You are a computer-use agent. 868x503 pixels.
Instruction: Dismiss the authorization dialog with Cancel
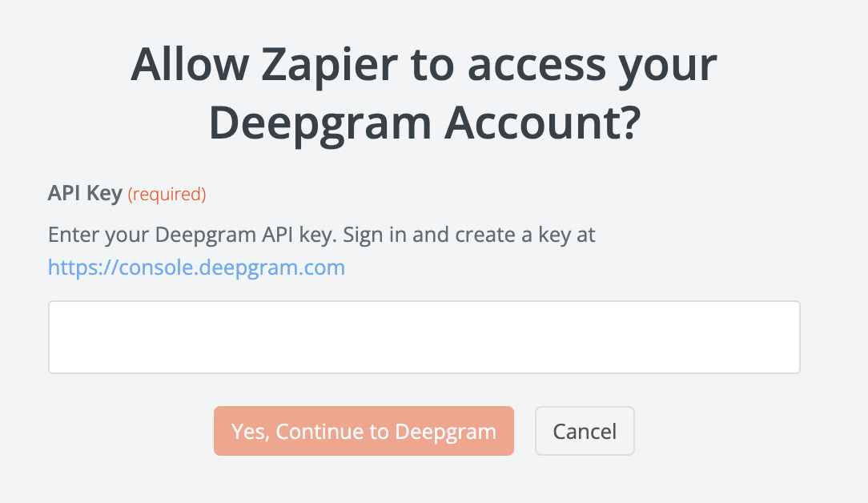(x=585, y=432)
